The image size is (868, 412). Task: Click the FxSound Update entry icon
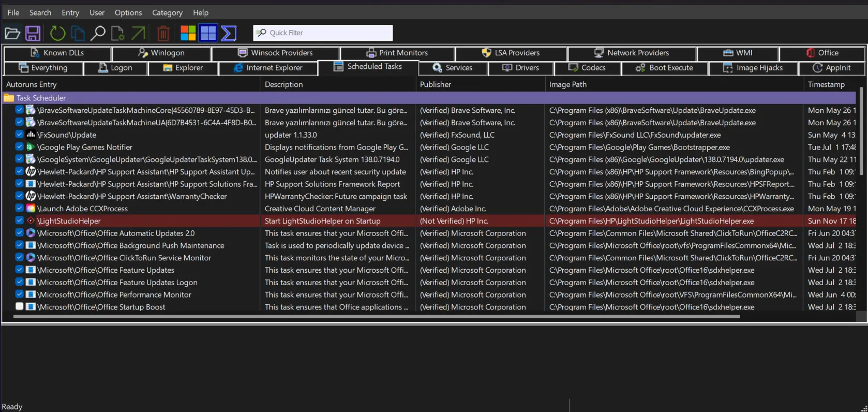(31, 135)
